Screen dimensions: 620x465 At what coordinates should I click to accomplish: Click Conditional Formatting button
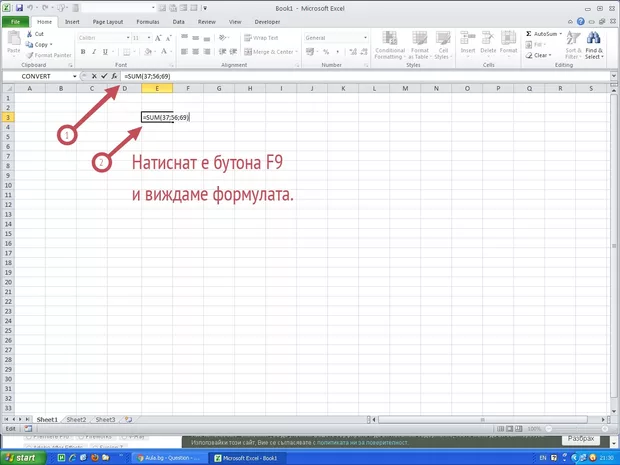click(x=390, y=45)
